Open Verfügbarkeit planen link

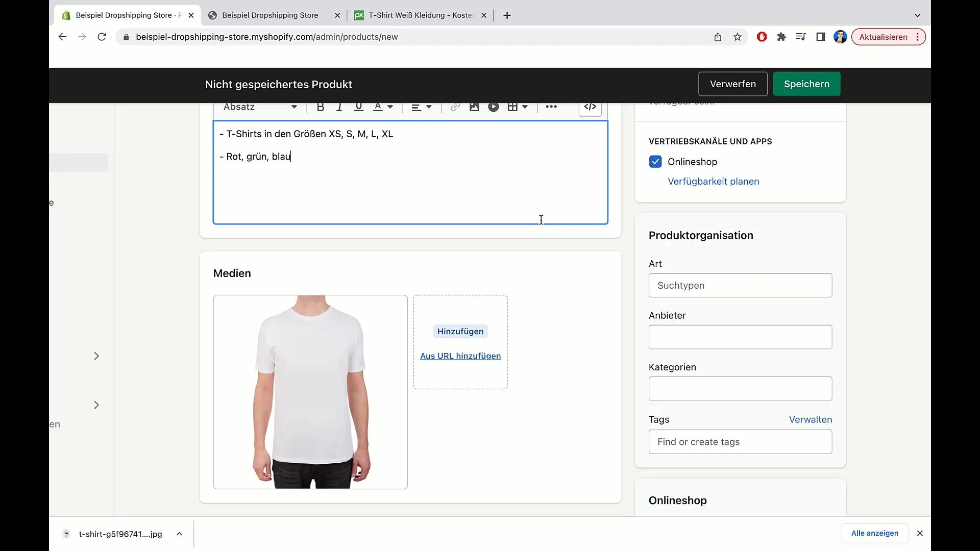(713, 182)
